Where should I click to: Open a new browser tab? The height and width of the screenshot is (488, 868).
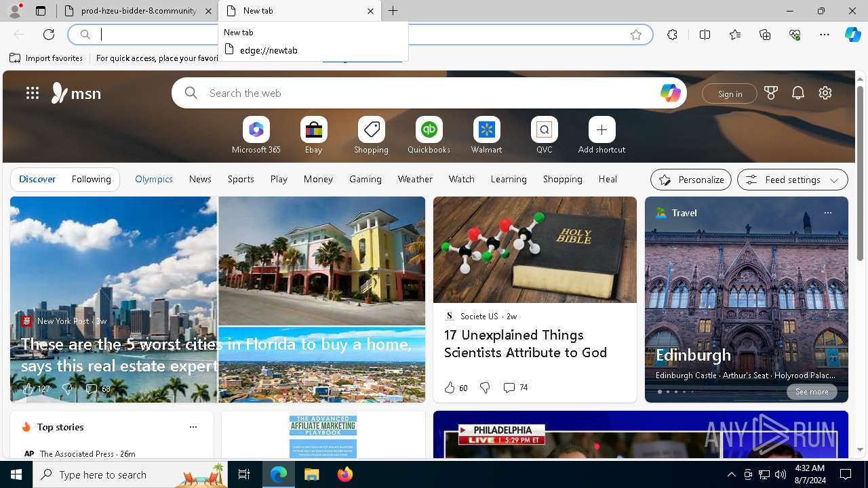393,11
